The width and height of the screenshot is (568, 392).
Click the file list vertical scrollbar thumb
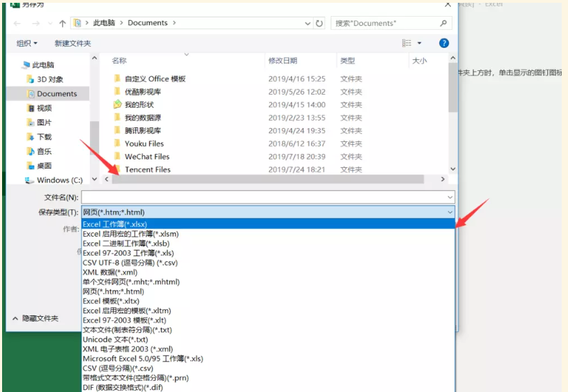[453, 88]
